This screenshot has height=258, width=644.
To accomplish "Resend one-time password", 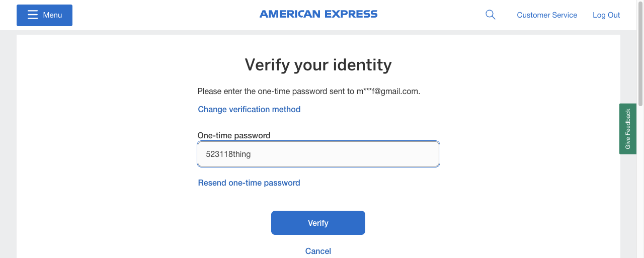I will tap(249, 183).
